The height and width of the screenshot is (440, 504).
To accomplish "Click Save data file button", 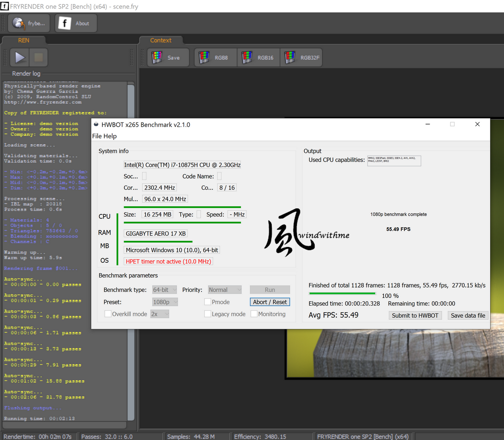I will pyautogui.click(x=468, y=316).
